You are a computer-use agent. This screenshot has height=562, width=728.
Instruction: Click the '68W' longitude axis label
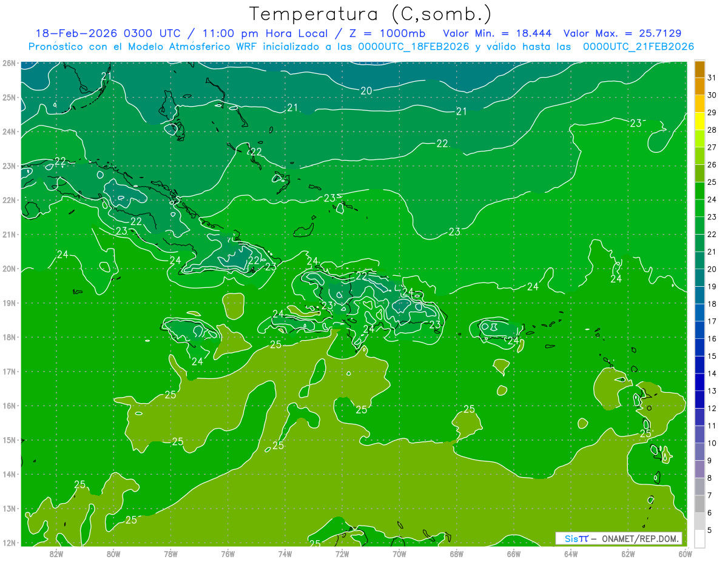[457, 554]
